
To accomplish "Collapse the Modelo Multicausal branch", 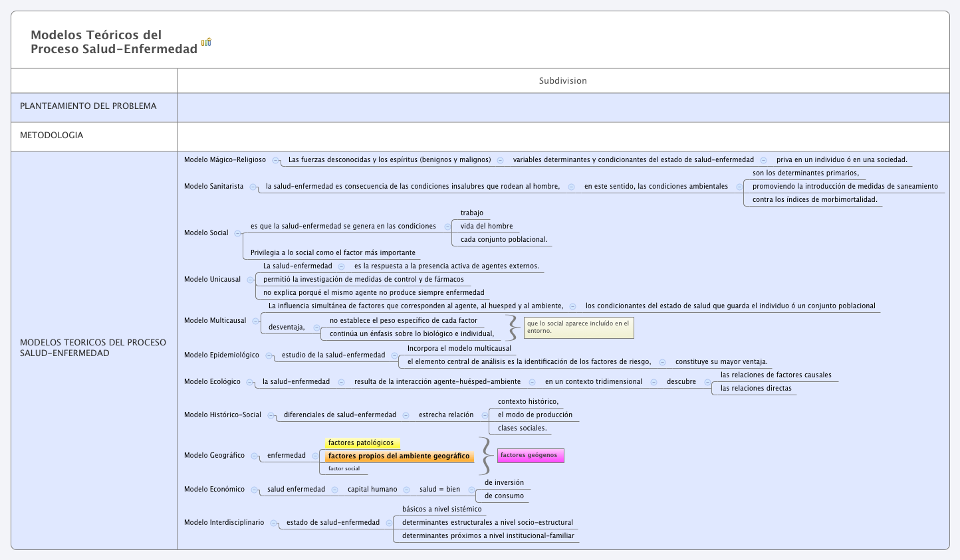I will coord(255,321).
